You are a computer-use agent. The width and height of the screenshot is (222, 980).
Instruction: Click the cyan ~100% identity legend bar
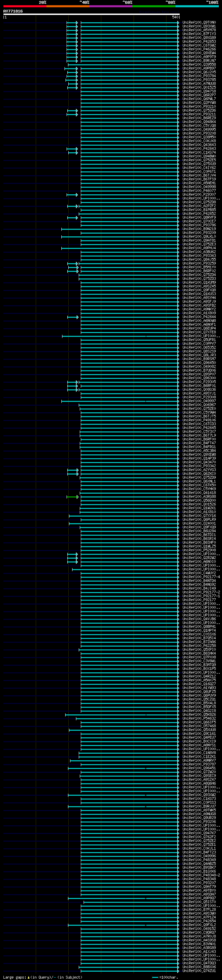pos(197,6)
